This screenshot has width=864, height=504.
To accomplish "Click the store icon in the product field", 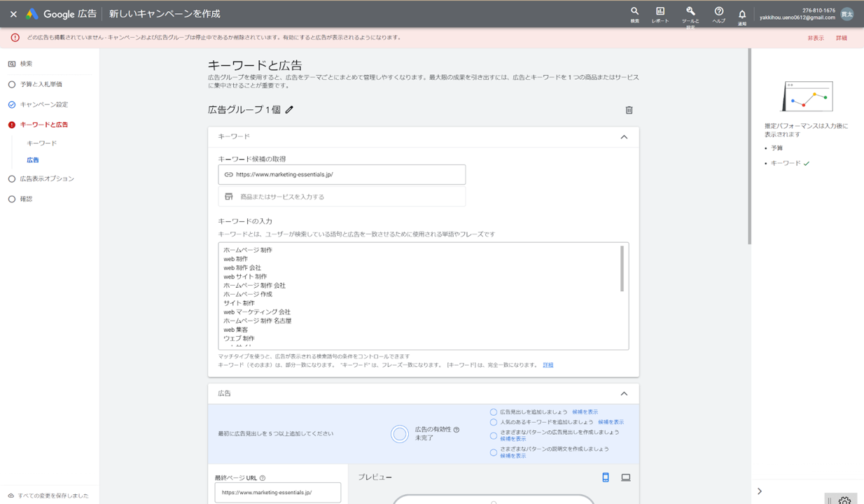I will pos(228,197).
